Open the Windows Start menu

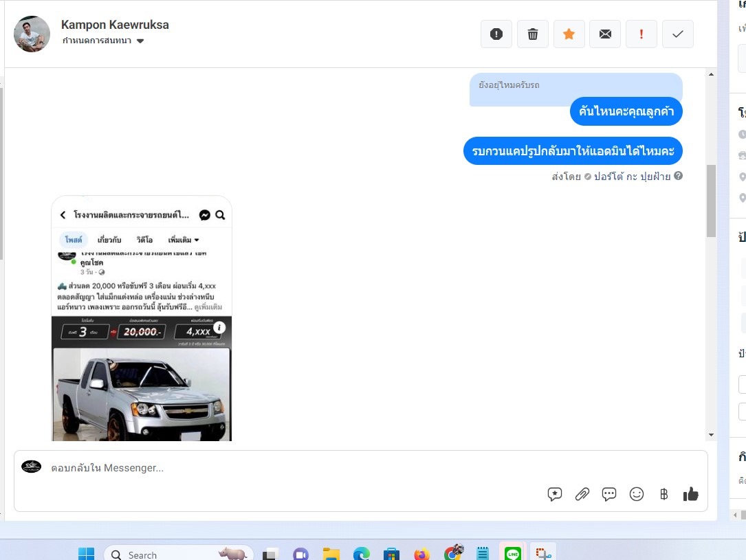pyautogui.click(x=86, y=555)
